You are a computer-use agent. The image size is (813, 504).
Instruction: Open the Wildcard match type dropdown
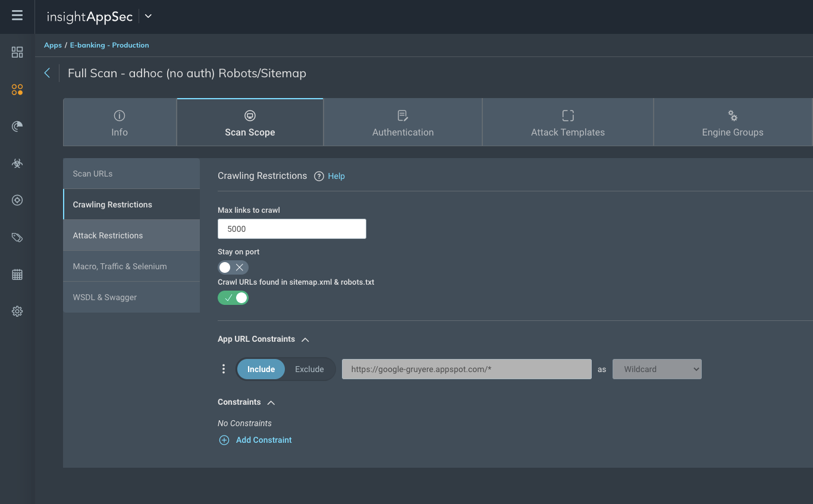point(657,369)
